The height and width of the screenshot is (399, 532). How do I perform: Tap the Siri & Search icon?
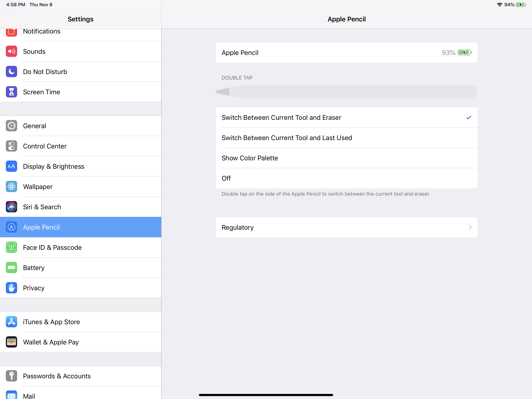pyautogui.click(x=11, y=207)
